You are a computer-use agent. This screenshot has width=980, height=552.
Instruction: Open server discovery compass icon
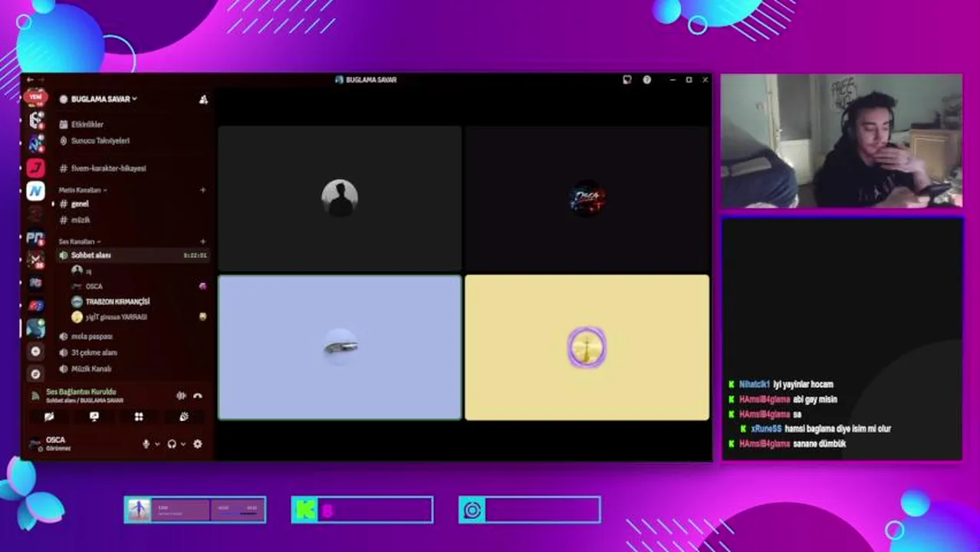pos(35,373)
